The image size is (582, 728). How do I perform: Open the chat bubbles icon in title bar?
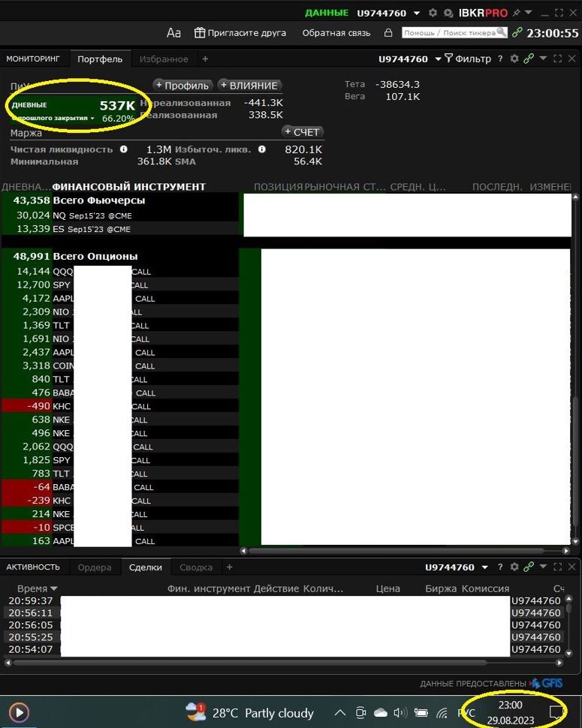pyautogui.click(x=448, y=13)
